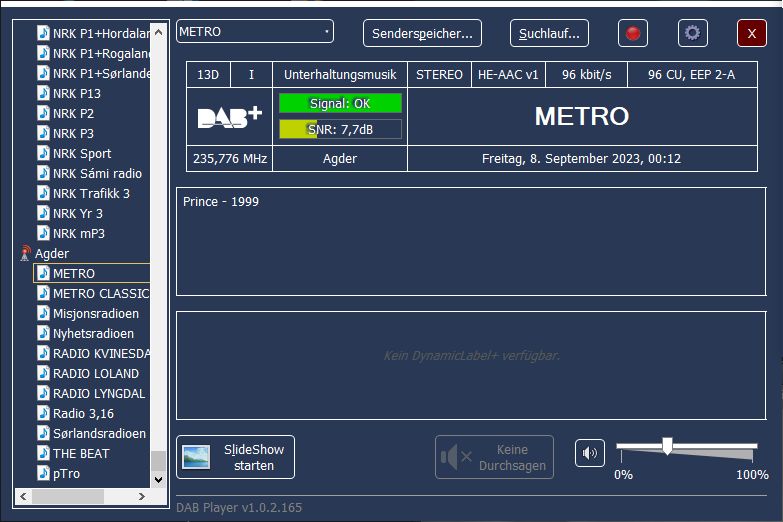The image size is (783, 522).
Task: Click the note icon beside Nyhetsradioen
Action: point(43,333)
